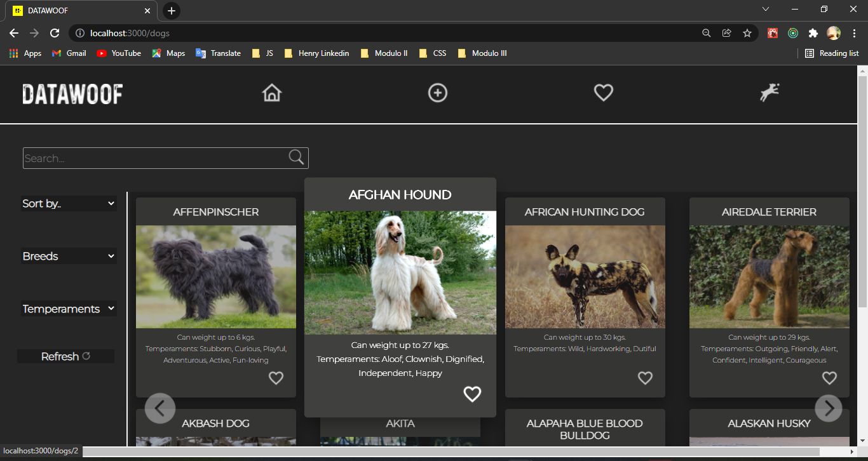Click the DATAWOOF logo
868x461 pixels.
[72, 94]
